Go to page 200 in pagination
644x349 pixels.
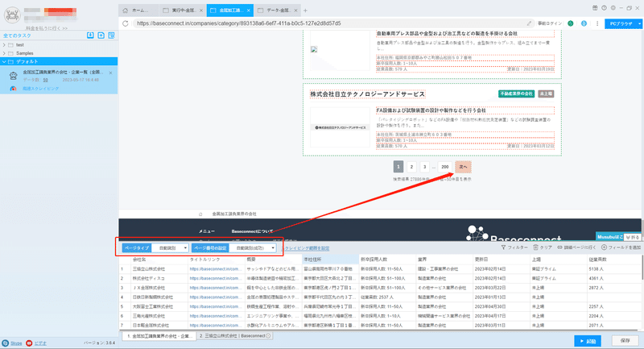tap(445, 167)
